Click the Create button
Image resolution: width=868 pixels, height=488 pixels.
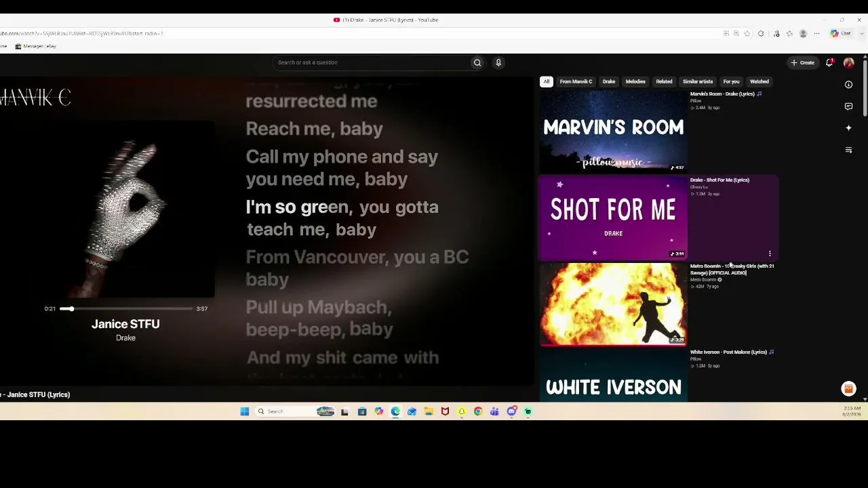tap(803, 62)
